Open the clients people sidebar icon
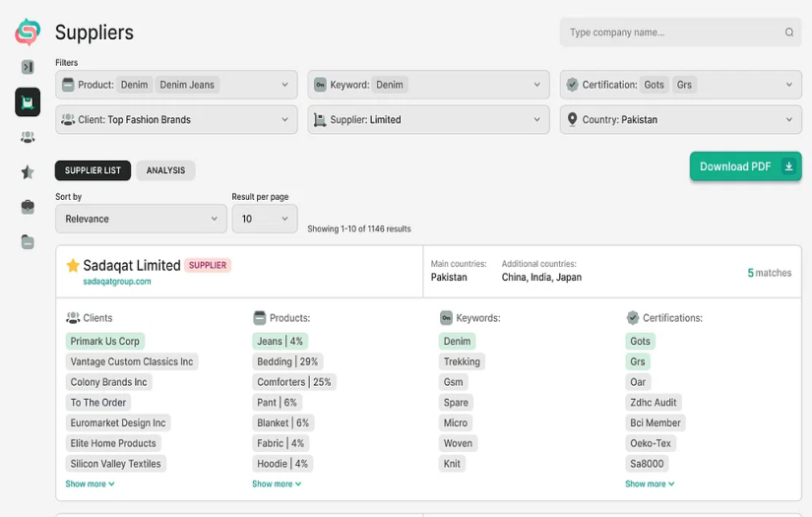The width and height of the screenshot is (812, 517). point(28,137)
